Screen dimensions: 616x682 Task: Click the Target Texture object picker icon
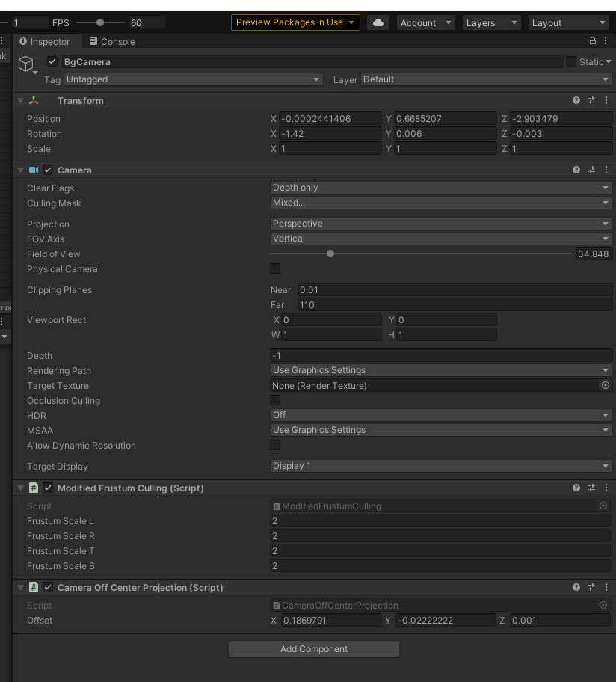coord(605,385)
